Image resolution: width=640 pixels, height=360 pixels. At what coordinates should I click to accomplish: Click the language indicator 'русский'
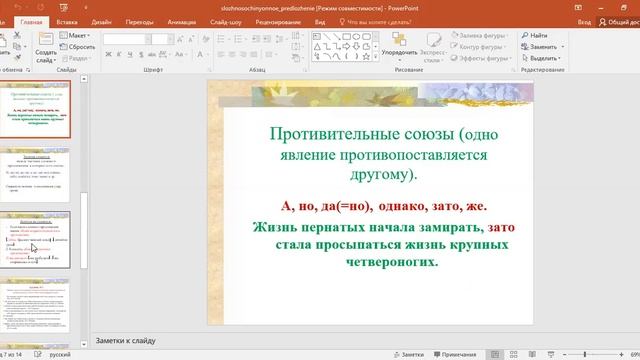(x=60, y=354)
